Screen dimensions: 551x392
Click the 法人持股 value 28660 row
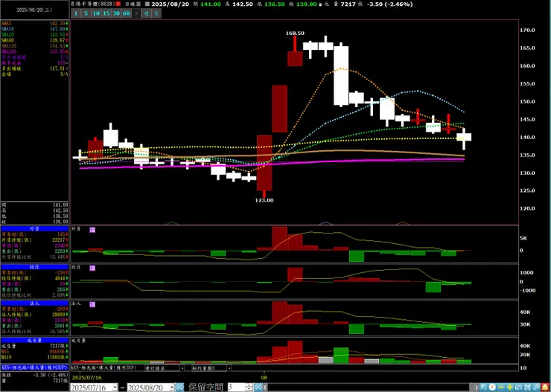click(x=34, y=313)
